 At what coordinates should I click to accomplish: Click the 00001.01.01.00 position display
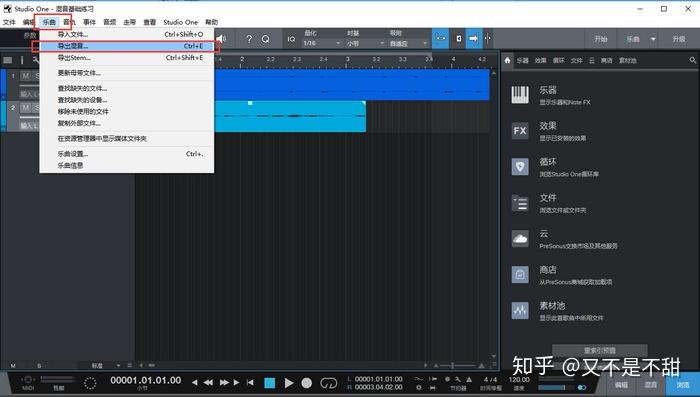point(146,380)
